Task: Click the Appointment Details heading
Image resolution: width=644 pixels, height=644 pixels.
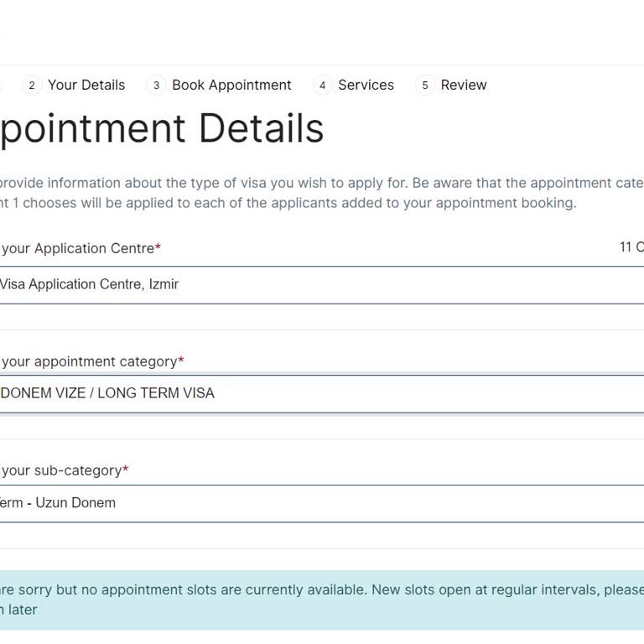Action: [x=161, y=129]
